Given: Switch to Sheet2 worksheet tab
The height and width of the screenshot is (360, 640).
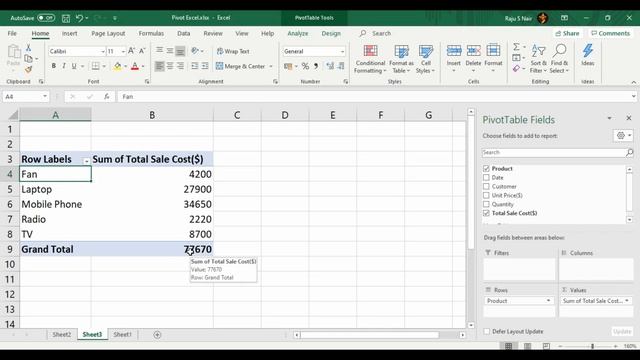Looking at the screenshot, I should click(x=62, y=335).
